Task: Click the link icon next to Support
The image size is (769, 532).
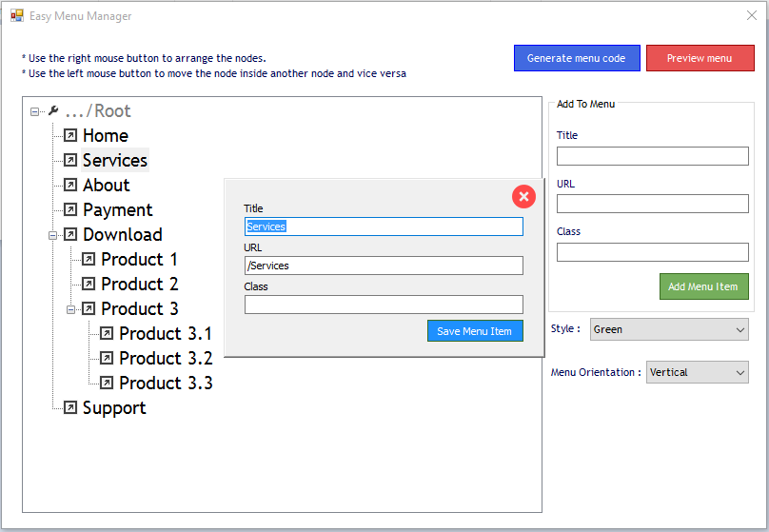Action: coord(70,407)
